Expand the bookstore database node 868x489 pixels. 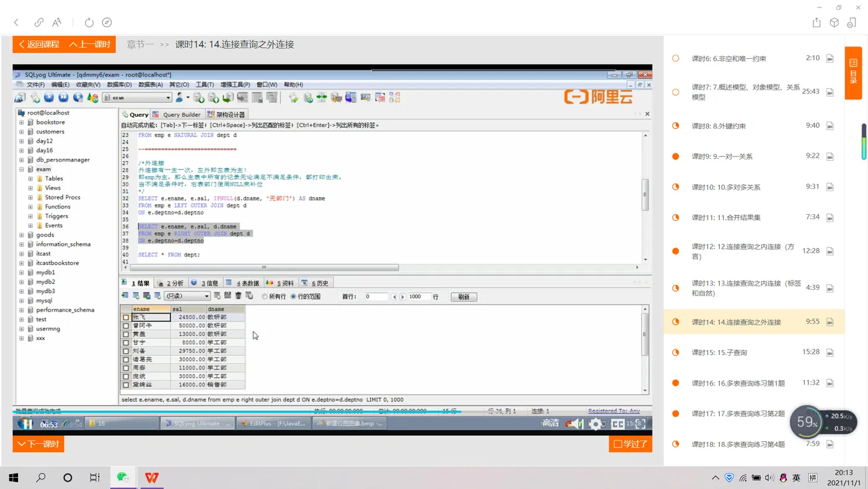coord(22,122)
